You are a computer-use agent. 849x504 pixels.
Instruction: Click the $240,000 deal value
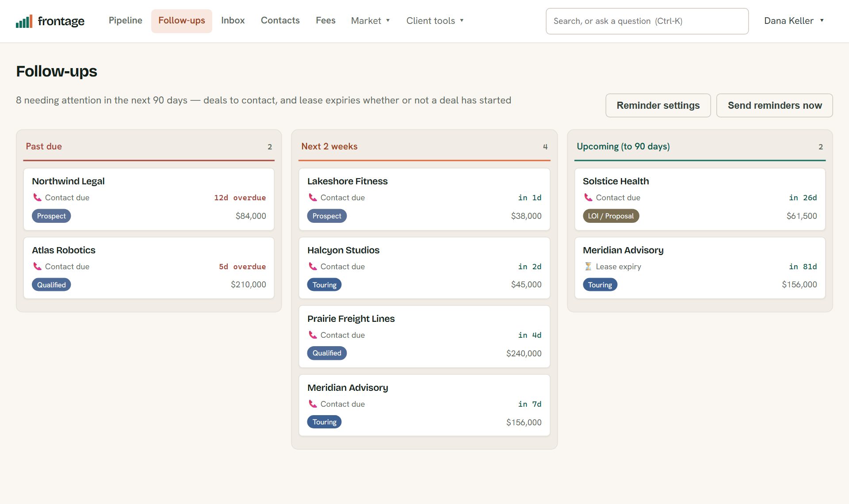coord(524,353)
